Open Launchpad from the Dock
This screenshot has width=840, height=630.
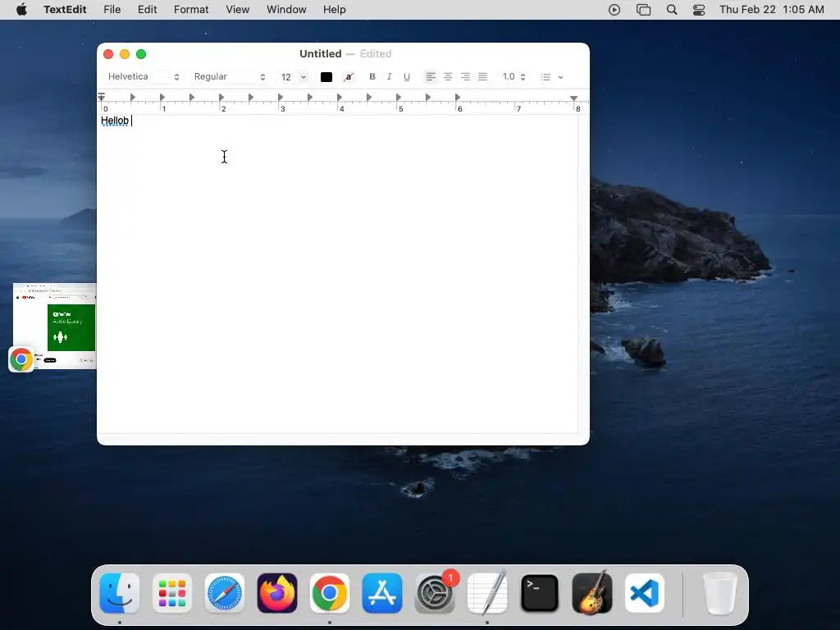tap(172, 593)
